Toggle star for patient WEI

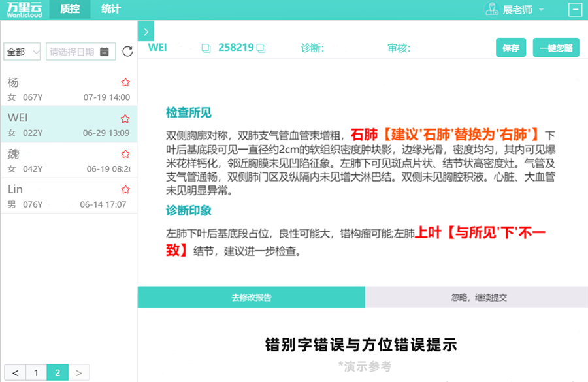click(125, 119)
